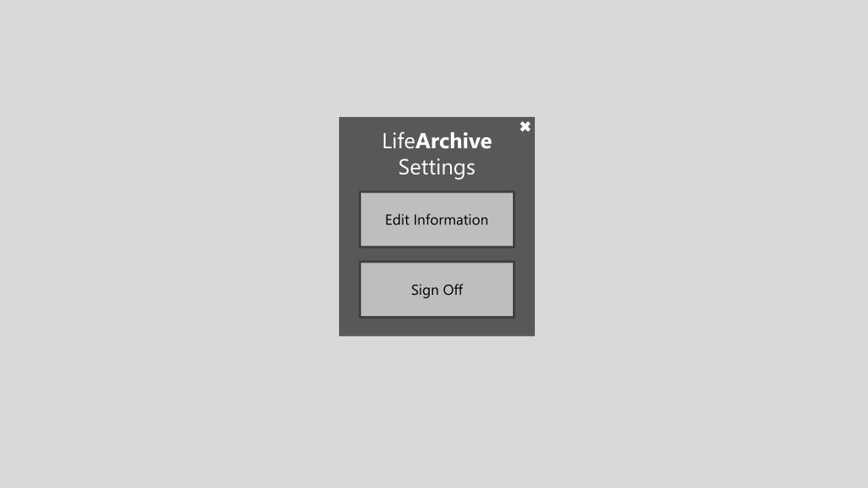This screenshot has width=868, height=488.
Task: Edit account details via Edit Information
Action: 437,219
